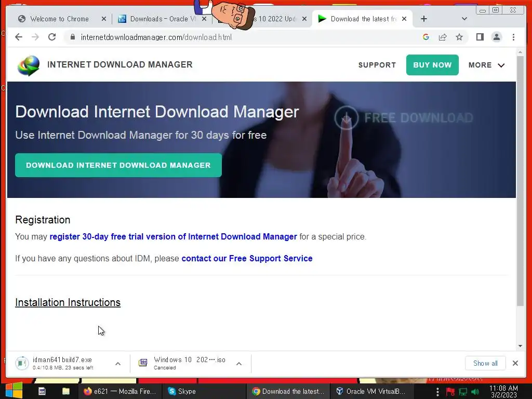Click the browser forward arrow
This screenshot has width=532, height=399.
pyautogui.click(x=35, y=37)
